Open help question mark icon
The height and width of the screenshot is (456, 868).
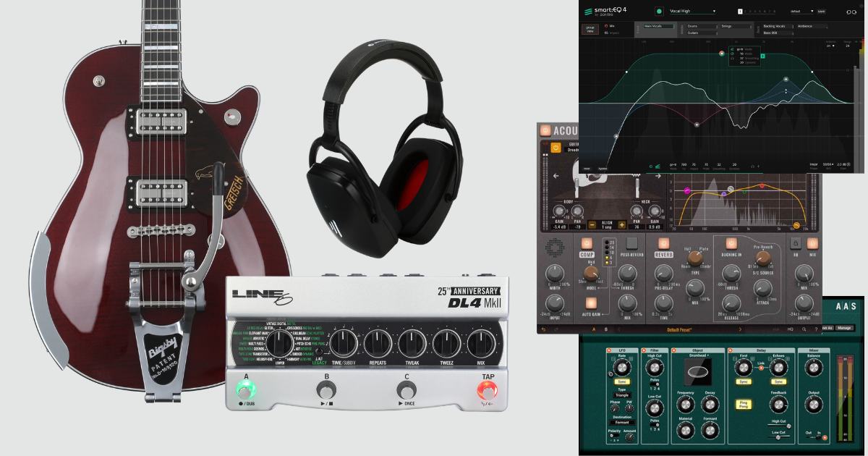tap(816, 329)
